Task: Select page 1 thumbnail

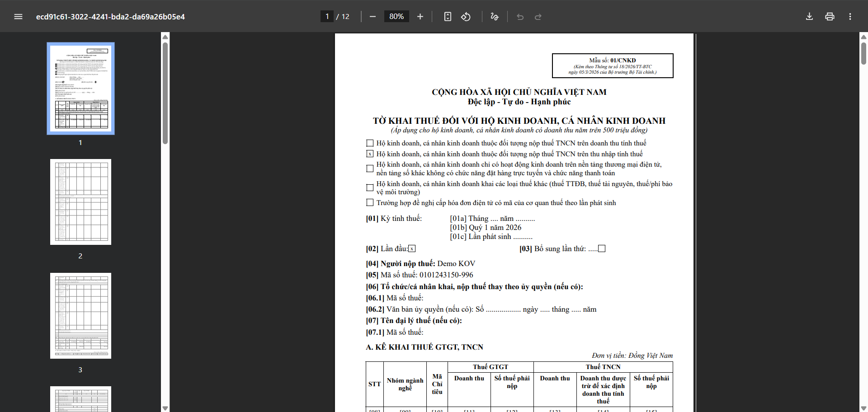Action: pyautogui.click(x=80, y=89)
